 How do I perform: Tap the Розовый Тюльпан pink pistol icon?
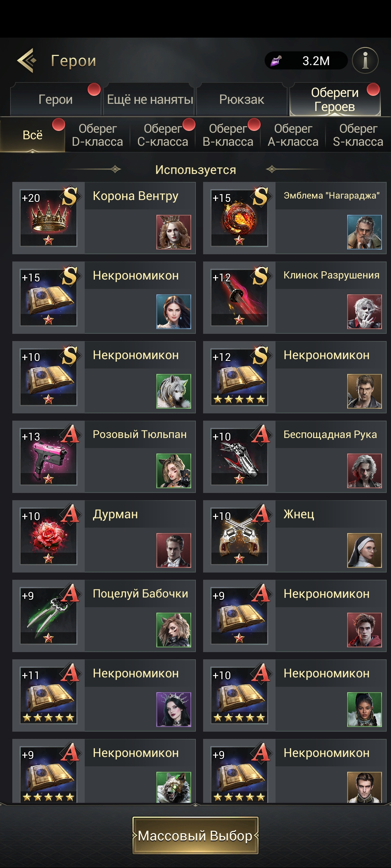(49, 457)
